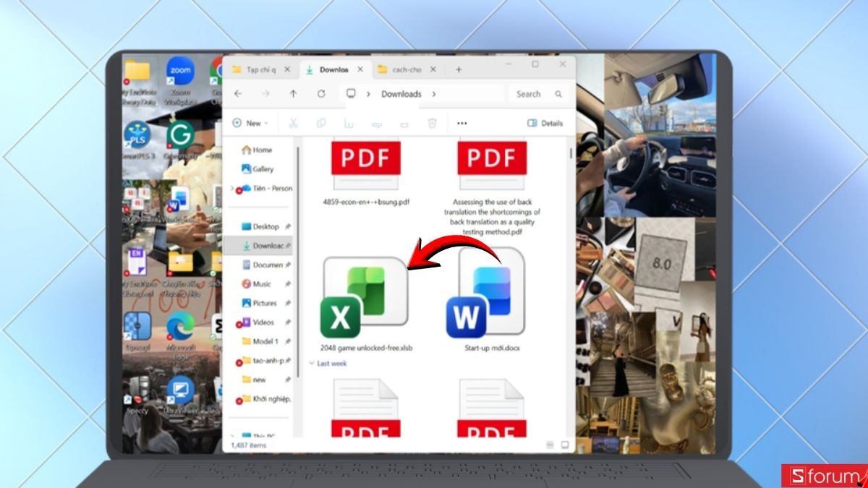This screenshot has height=488, width=868.
Task: Click the Cut scissors icon
Action: point(294,123)
